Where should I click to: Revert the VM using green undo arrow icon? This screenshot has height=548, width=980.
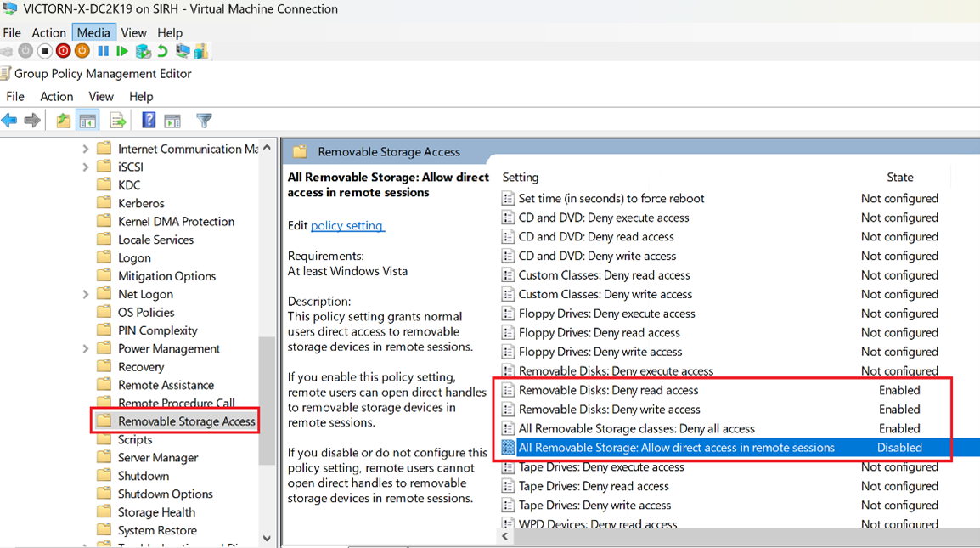pyautogui.click(x=161, y=51)
